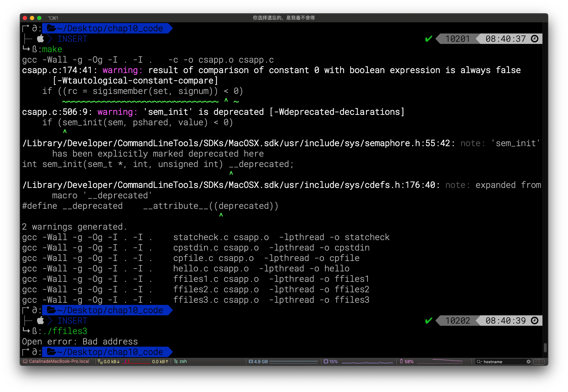The height and width of the screenshot is (392, 568).
Task: Click the zsh job name in the status bar
Action: (183, 361)
